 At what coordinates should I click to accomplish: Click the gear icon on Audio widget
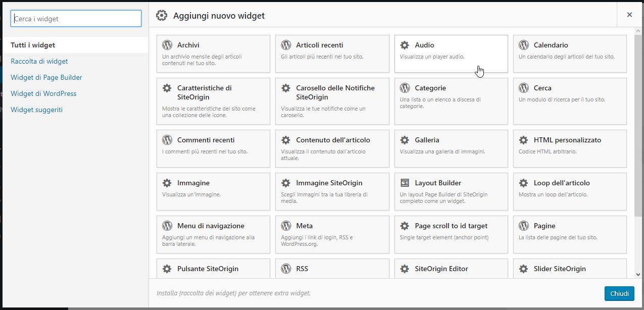pos(405,45)
